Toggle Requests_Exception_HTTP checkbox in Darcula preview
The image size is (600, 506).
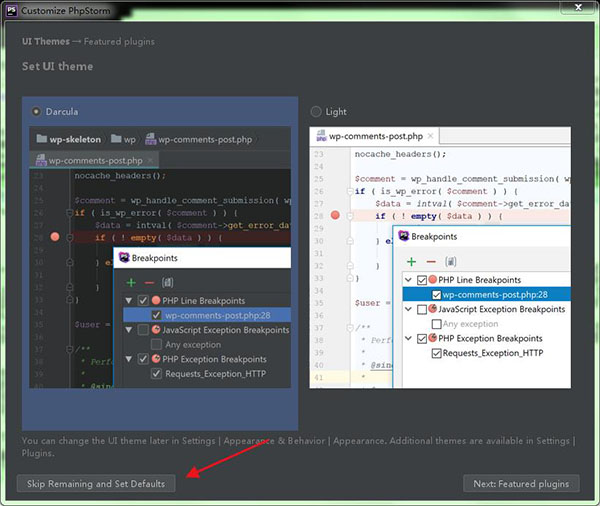coord(156,374)
